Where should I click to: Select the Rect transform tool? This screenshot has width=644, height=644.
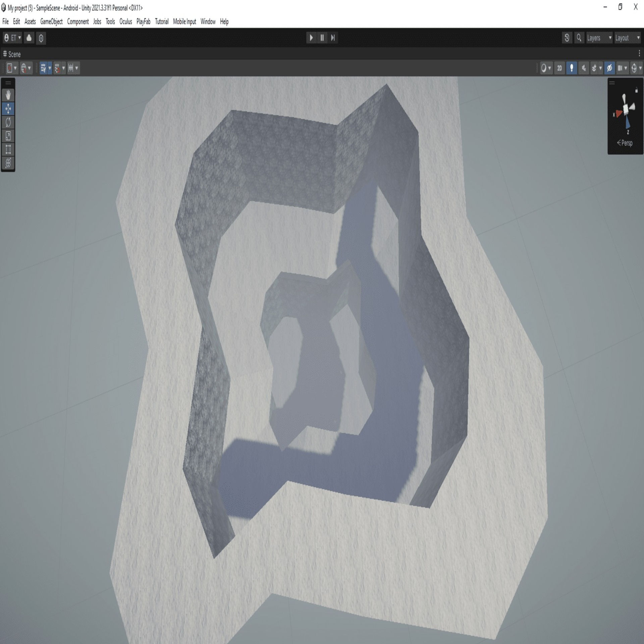point(8,149)
